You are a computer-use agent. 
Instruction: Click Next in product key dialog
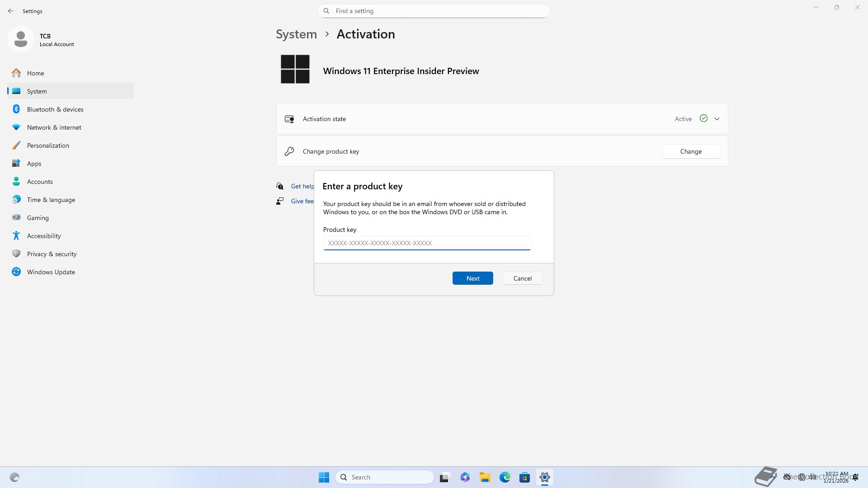point(472,278)
